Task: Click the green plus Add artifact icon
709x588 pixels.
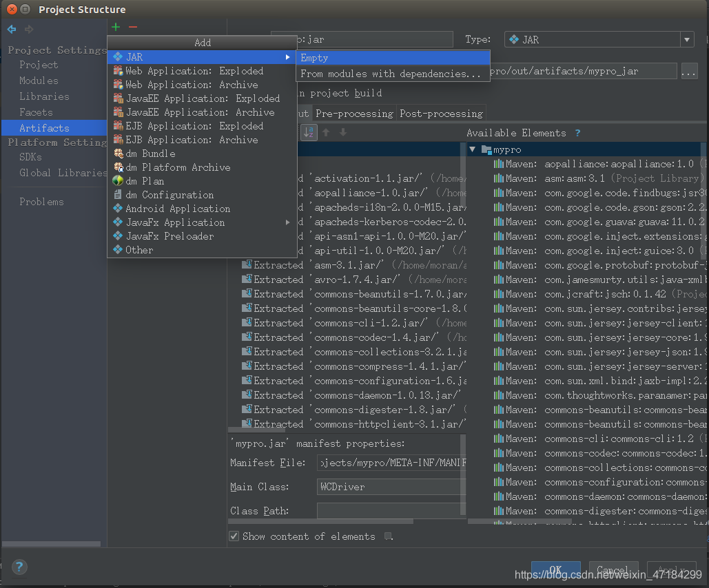Action: click(116, 27)
